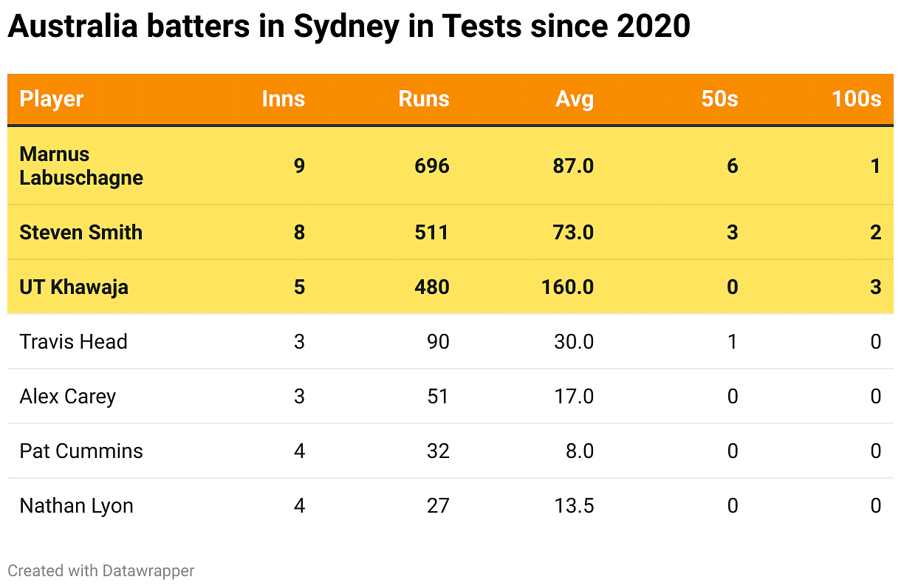Click Travis Head's 90 runs cell
This screenshot has height=588, width=901.
click(x=438, y=341)
